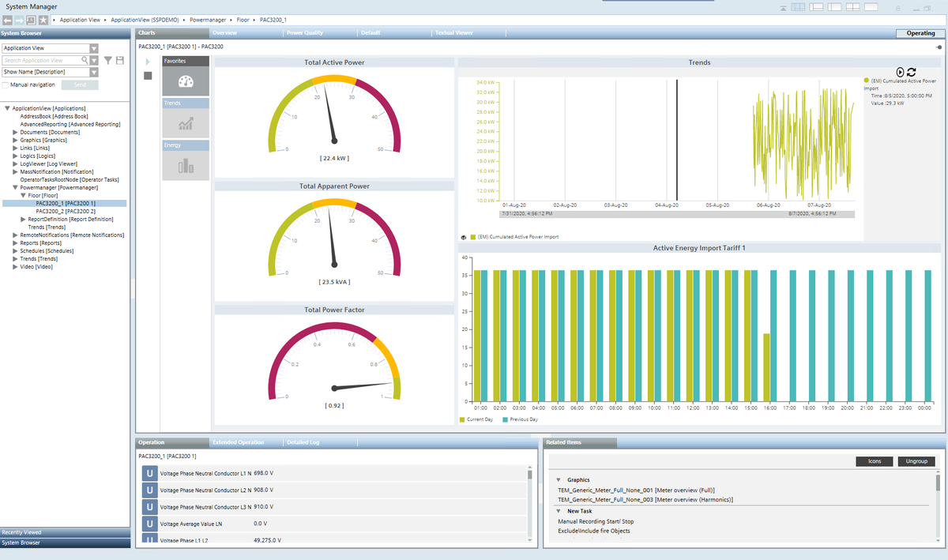Click the save disk icon beside search
Screen dimensions: 948x560
(120, 60)
